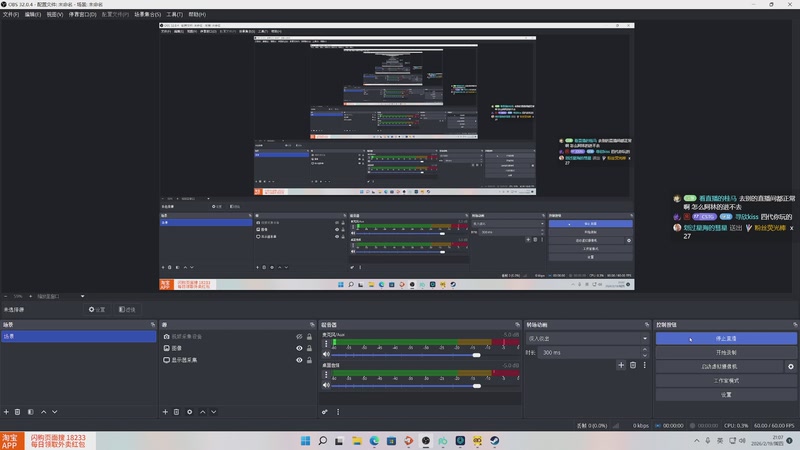The image size is (800, 450).
Task: Open the 编辑(E) menu
Action: click(x=33, y=14)
